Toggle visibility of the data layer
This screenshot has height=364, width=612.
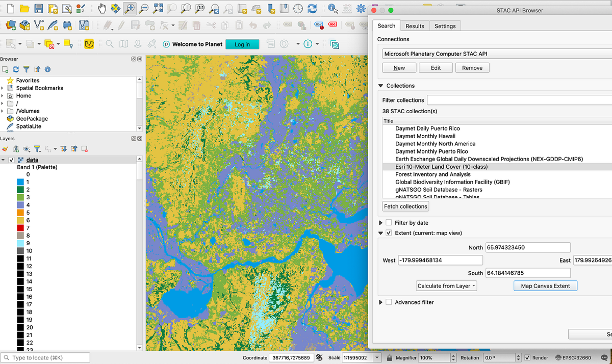point(12,160)
